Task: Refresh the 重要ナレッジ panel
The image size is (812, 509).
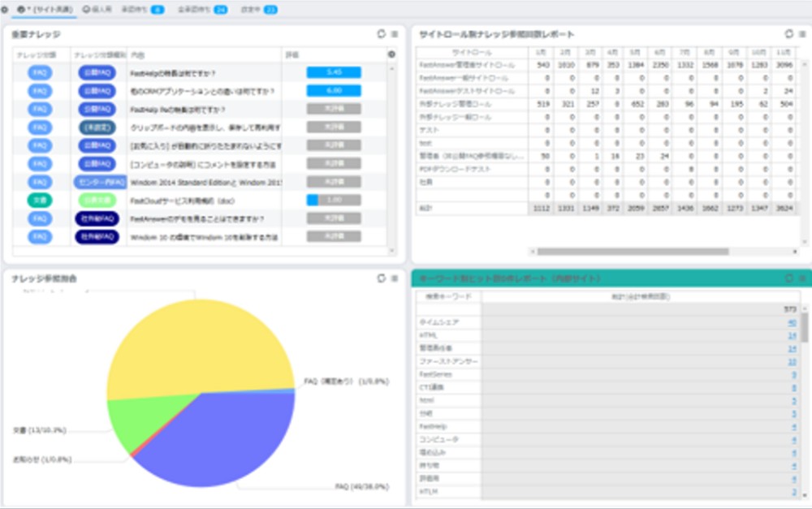Action: click(382, 33)
